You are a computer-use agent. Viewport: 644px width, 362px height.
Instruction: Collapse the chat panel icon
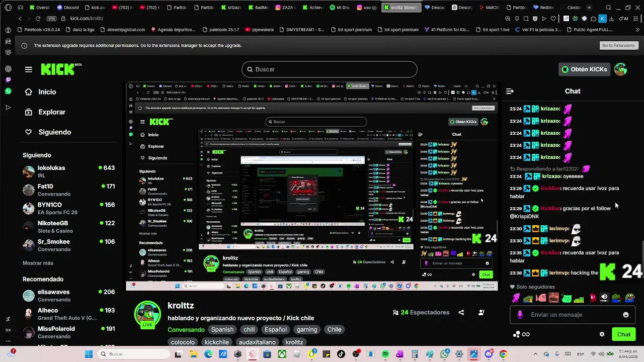pos(510,91)
